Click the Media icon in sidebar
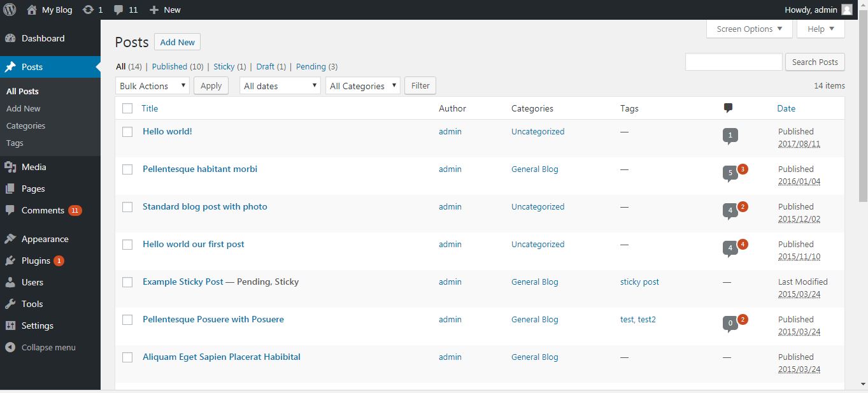Image resolution: width=868 pixels, height=393 pixels. [x=10, y=167]
